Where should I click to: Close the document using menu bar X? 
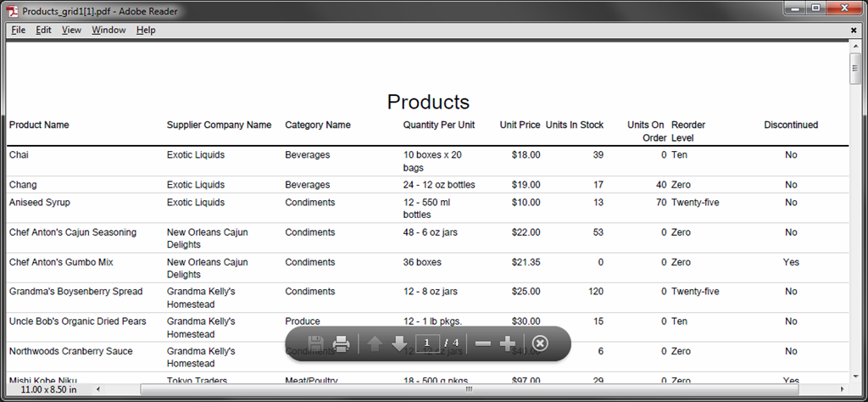854,31
